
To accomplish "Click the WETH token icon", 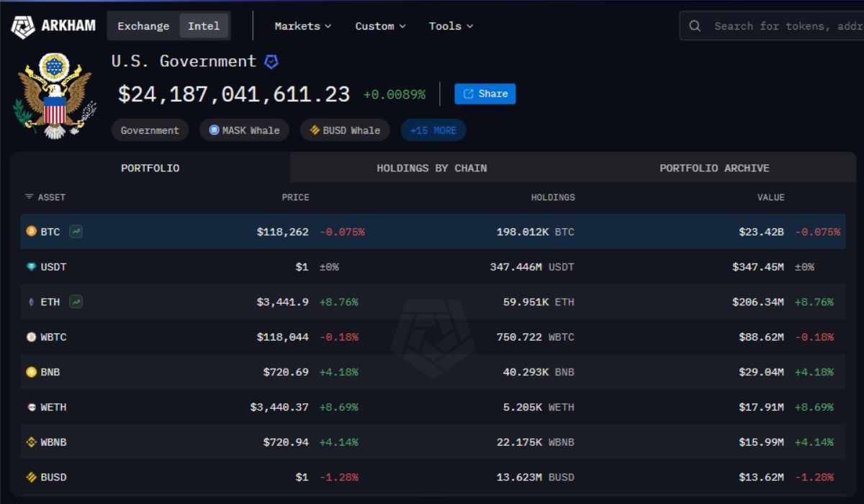I will (x=31, y=408).
